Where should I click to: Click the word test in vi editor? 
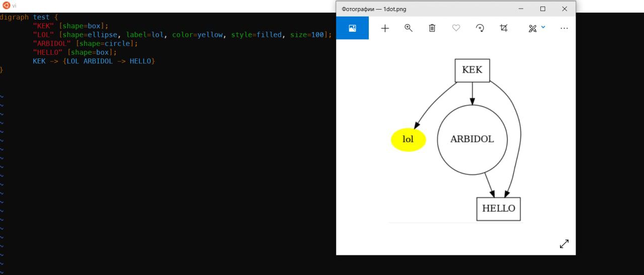41,17
